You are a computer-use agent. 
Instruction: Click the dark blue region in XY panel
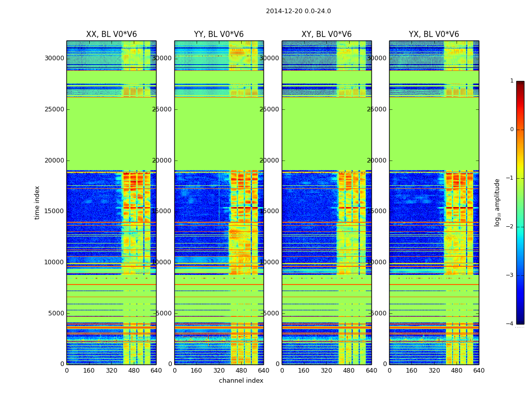click(309, 204)
